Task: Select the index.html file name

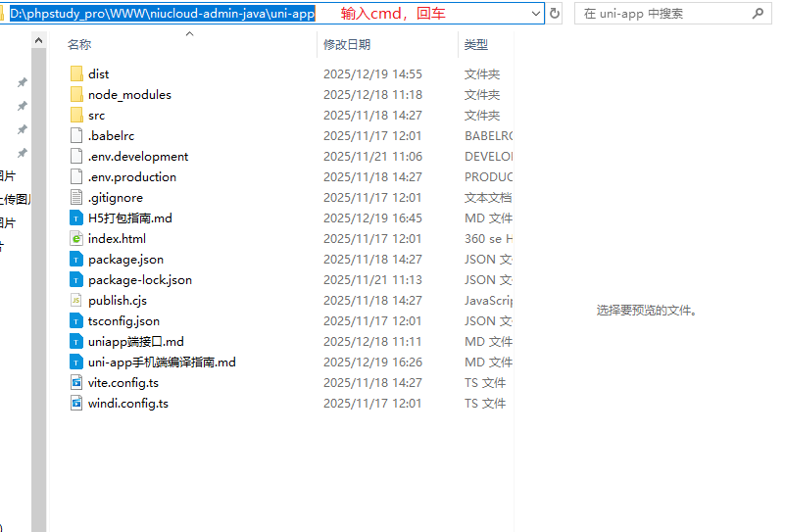Action: (118, 239)
